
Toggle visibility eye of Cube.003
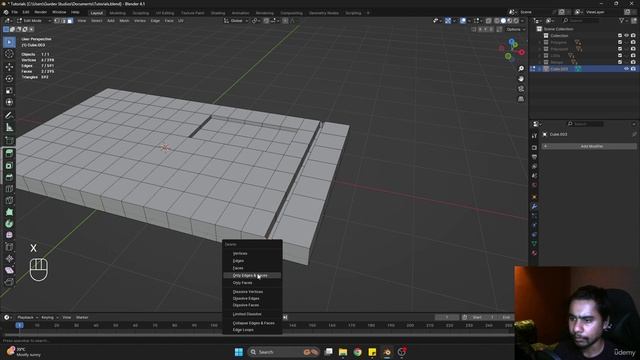coord(626,69)
